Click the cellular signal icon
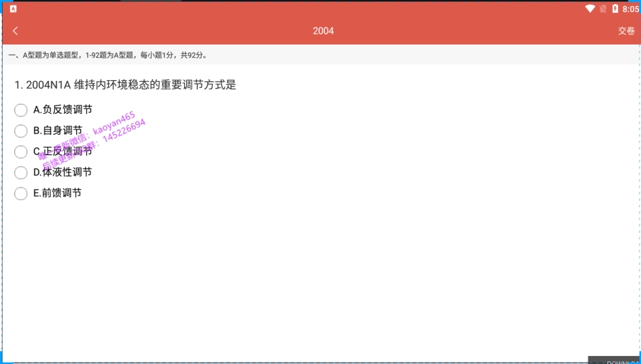The image size is (641, 364). (x=603, y=9)
